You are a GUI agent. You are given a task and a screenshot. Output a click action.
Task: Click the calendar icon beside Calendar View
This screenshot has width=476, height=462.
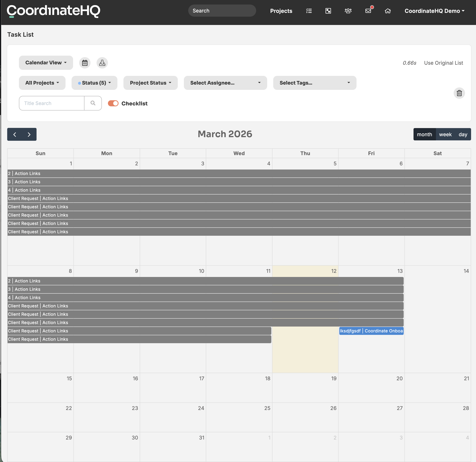pos(85,63)
